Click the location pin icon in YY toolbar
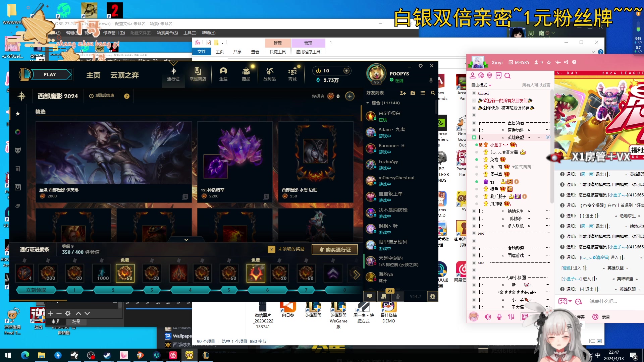The height and width of the screenshot is (362, 644). (x=490, y=75)
